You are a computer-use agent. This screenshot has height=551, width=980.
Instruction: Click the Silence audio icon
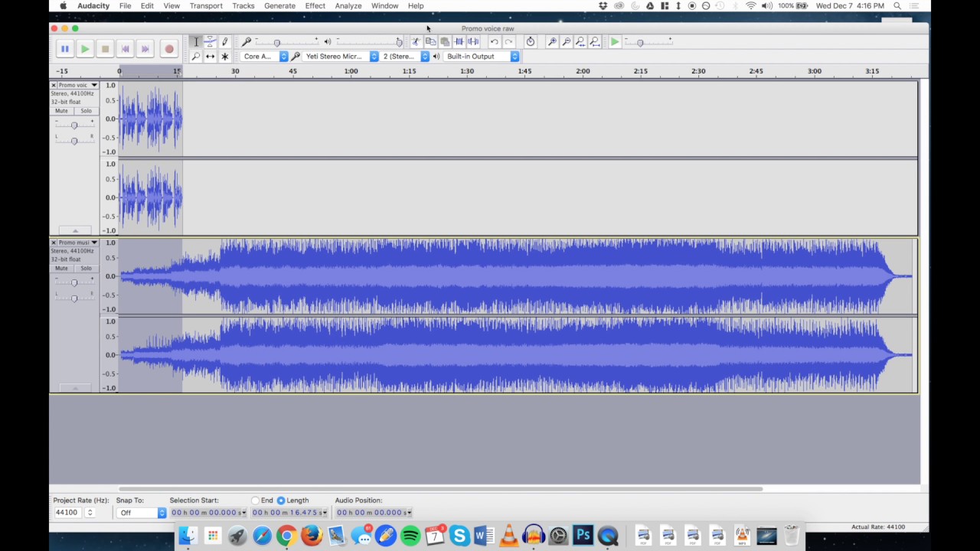click(x=474, y=41)
